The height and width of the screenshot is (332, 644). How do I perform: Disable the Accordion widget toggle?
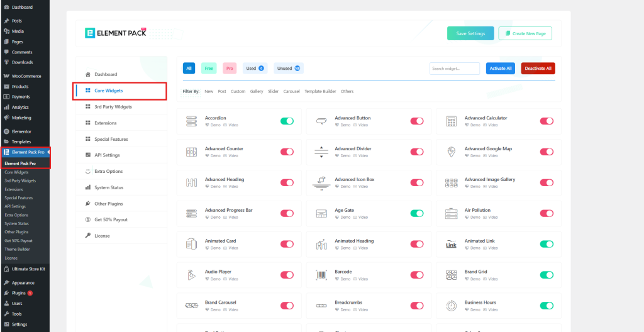287,121
